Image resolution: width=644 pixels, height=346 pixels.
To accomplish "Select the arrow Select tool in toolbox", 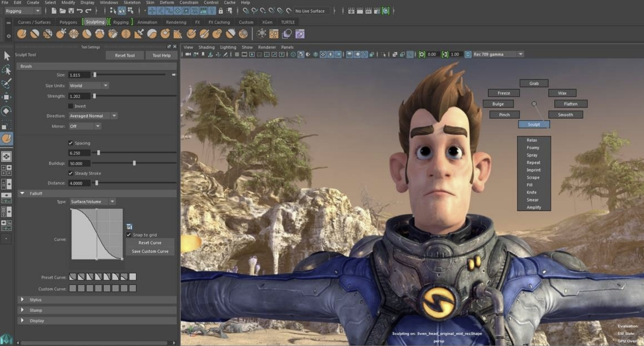I will click(x=7, y=56).
